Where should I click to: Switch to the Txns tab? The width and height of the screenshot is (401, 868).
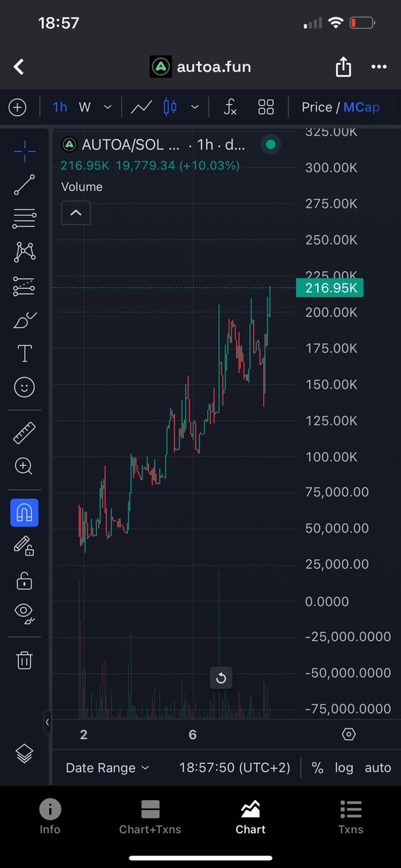click(350, 817)
